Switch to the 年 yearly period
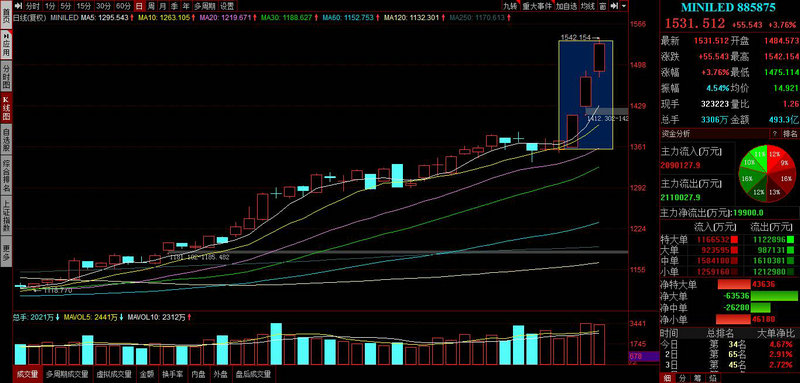800x383 pixels. 186,6
